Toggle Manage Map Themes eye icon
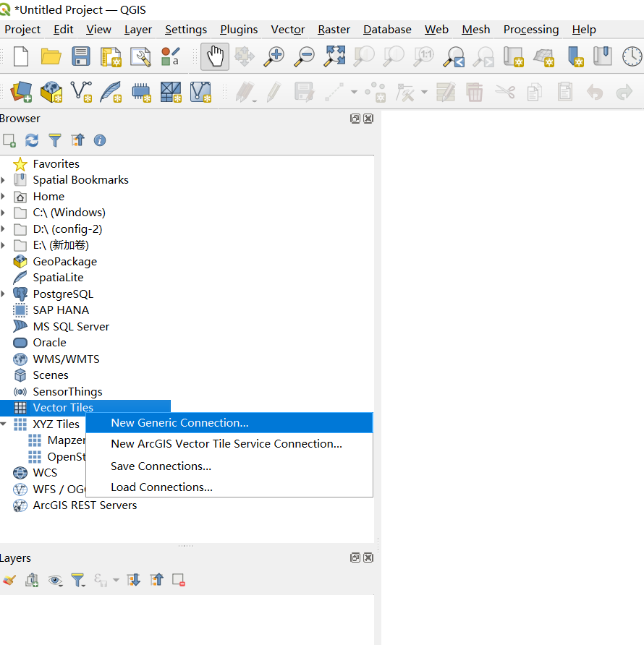 click(55, 580)
